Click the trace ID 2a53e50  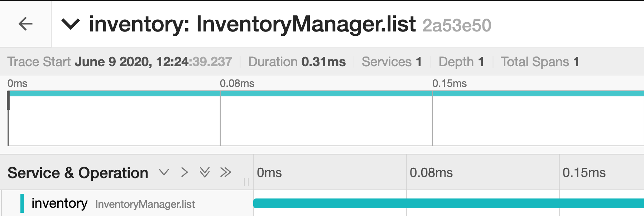click(x=457, y=25)
